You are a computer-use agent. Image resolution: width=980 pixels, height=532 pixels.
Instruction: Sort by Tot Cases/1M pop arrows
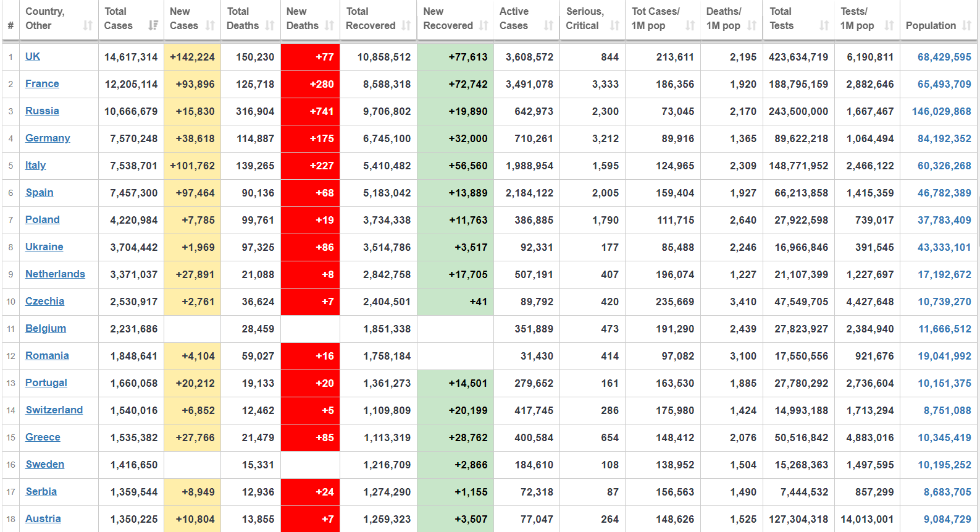[x=690, y=25]
